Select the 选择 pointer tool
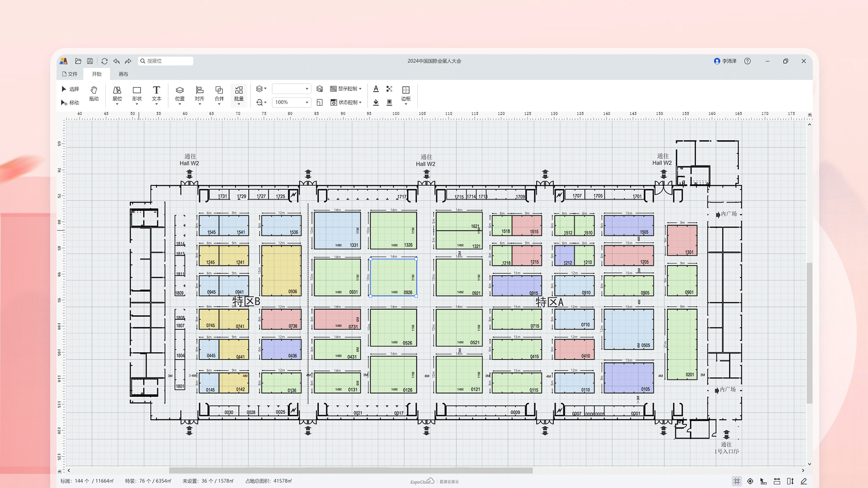 70,89
